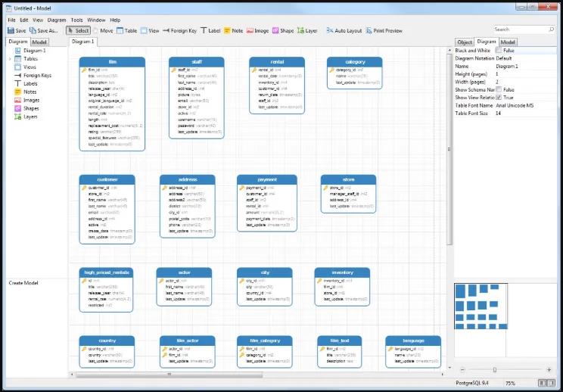The width and height of the screenshot is (563, 392).
Task: Select the category table header
Action: click(355, 62)
